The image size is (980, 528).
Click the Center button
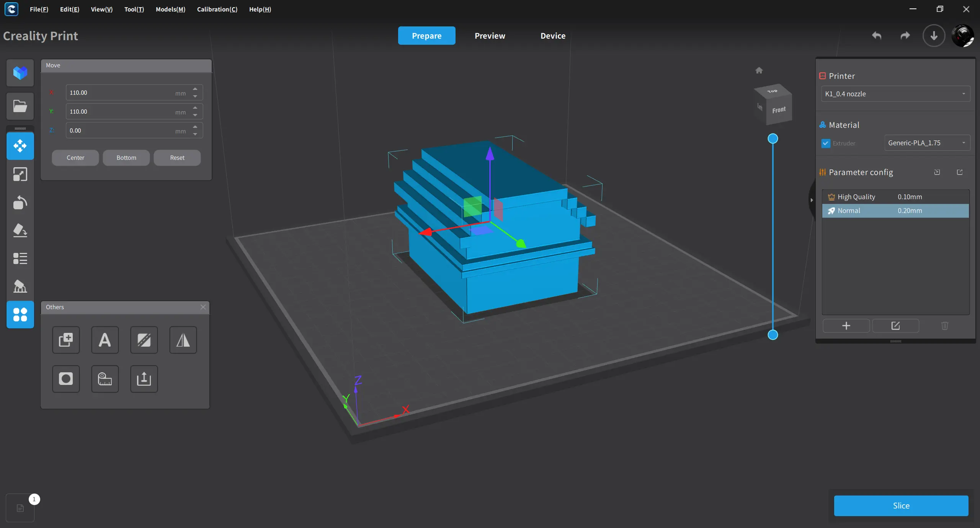75,158
